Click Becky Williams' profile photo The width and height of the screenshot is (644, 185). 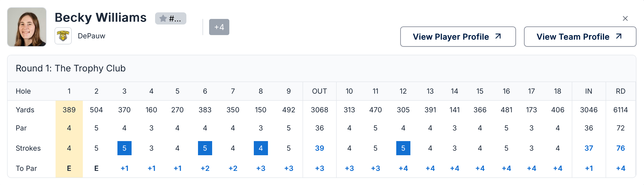(27, 27)
